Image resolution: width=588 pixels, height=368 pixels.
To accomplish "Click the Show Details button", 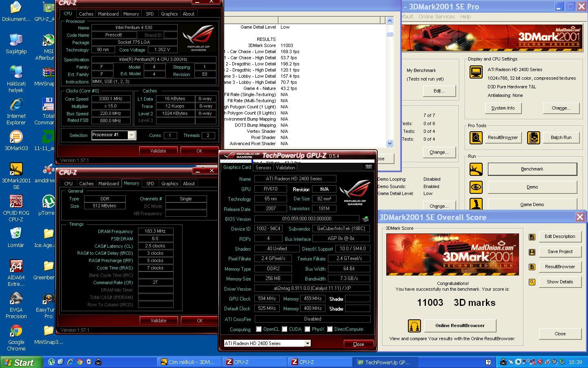I will 560,282.
